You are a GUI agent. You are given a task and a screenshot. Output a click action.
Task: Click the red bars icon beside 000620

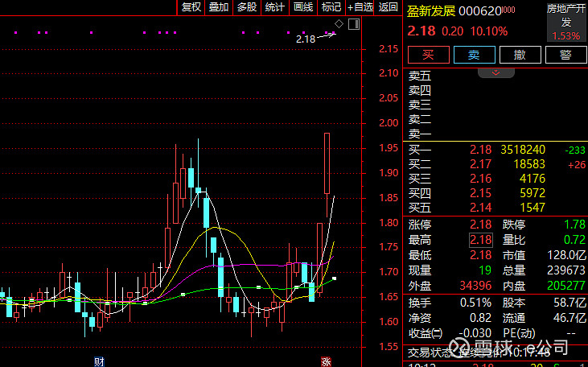509,10
